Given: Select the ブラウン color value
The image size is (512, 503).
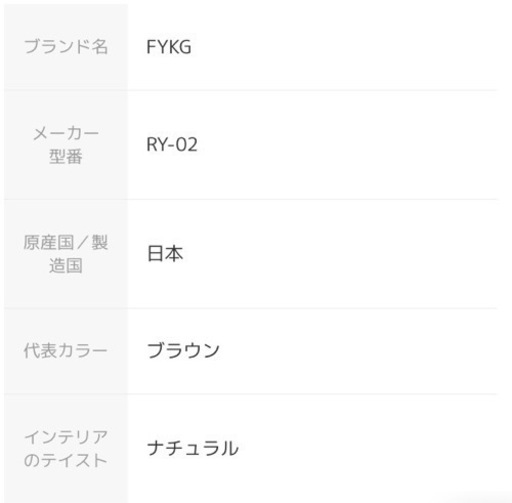Looking at the screenshot, I should (183, 351).
